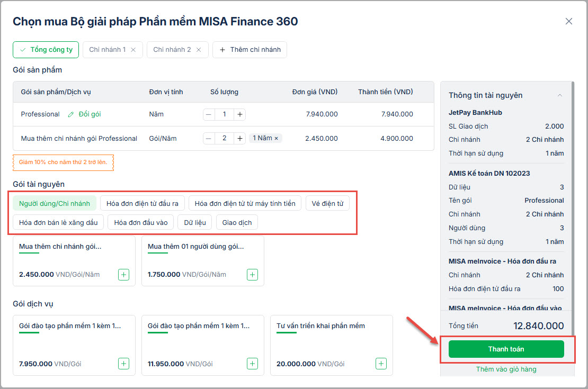Select the Vé điện tử resource filter
Viewport: 588px width, 389px height.
coord(327,203)
